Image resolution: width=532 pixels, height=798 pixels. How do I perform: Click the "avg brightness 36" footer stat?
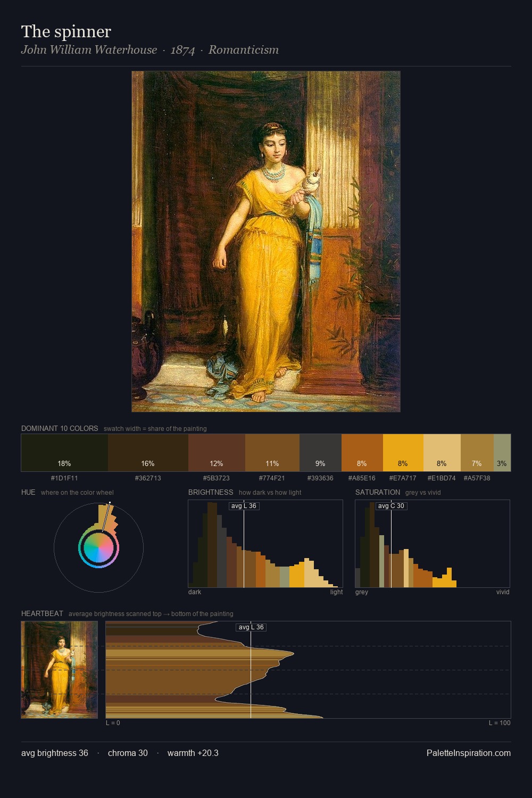[x=55, y=753]
